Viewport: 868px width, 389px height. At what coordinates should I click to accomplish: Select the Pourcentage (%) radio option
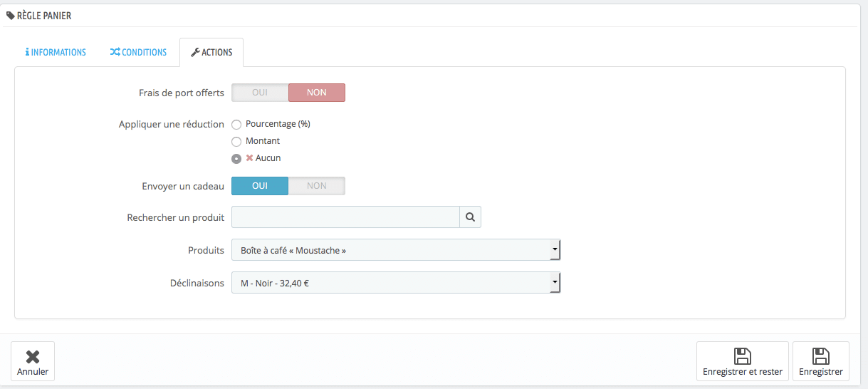236,125
